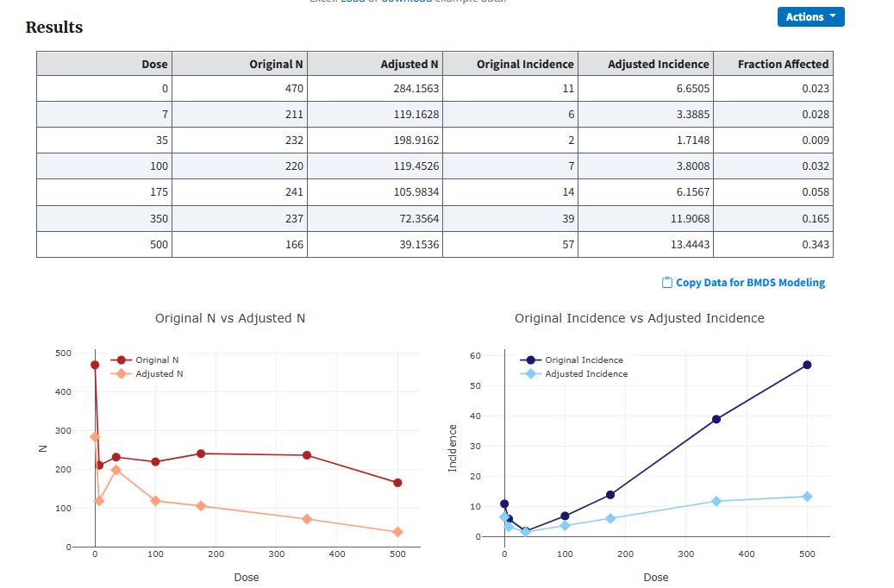
Task: Select the Adjusted Incidence value 3.8008
Action: click(x=693, y=166)
